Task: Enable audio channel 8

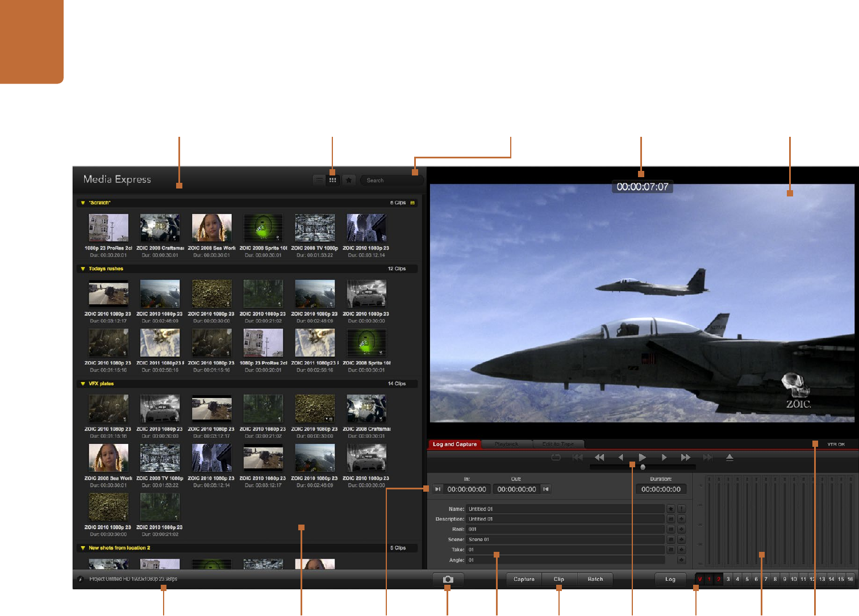Action: pos(775,580)
